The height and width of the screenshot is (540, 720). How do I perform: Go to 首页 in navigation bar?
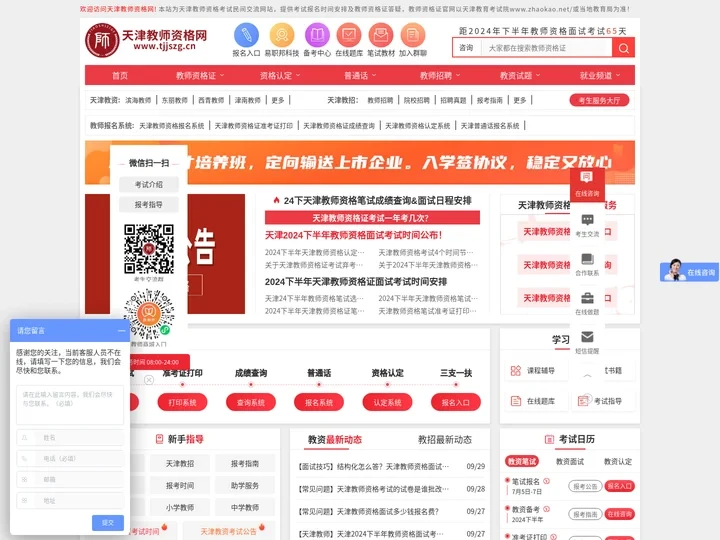120,75
